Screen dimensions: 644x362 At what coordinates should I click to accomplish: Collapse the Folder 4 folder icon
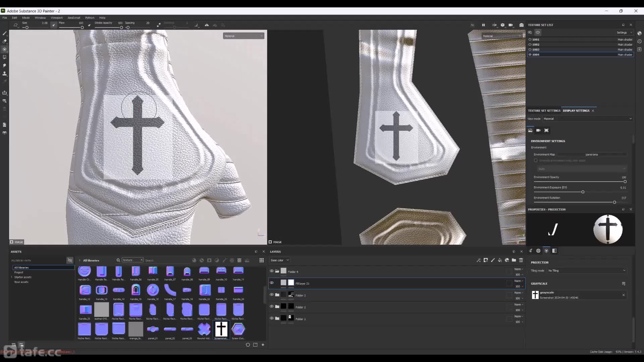tap(277, 271)
